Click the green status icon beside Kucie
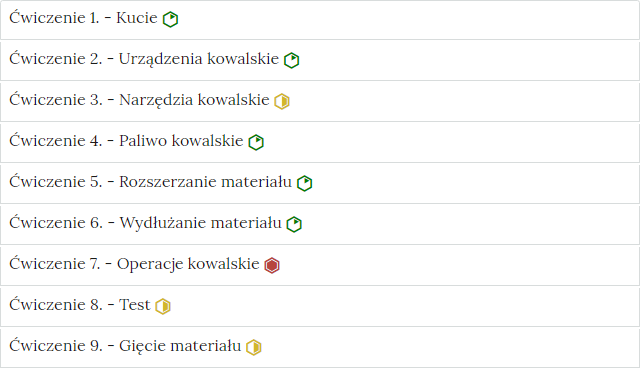 point(170,19)
